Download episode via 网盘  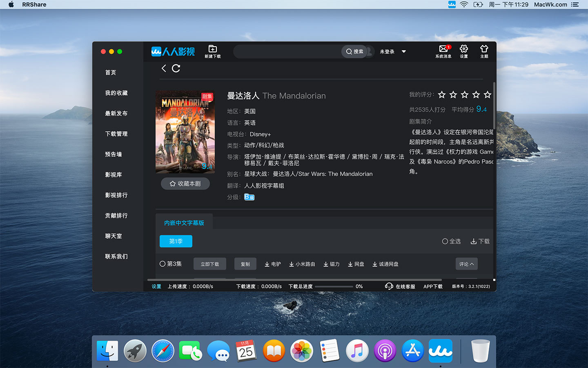pyautogui.click(x=356, y=264)
